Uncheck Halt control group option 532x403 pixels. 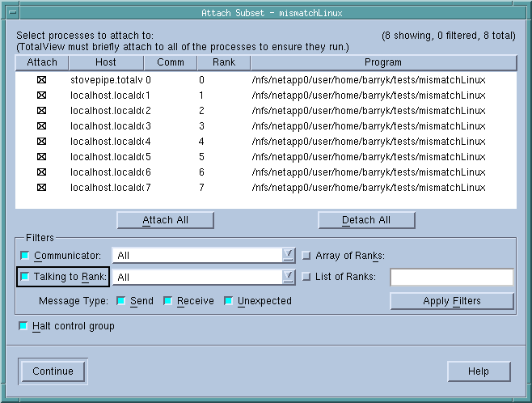click(23, 326)
